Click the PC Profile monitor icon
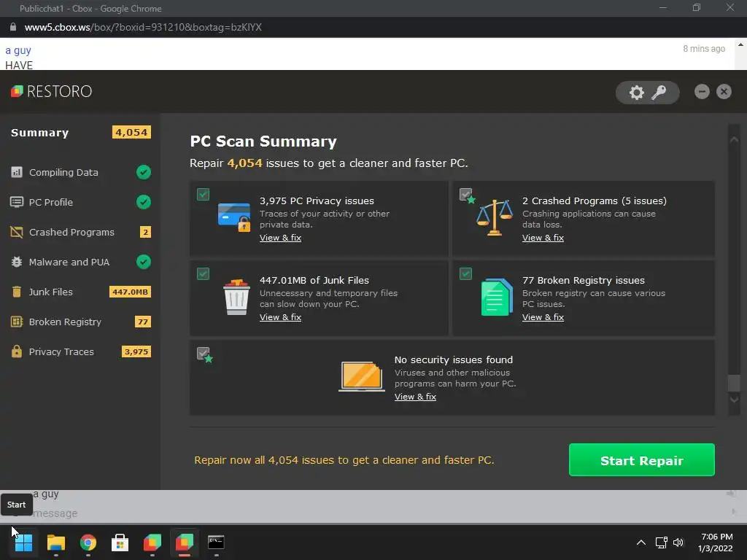747x560 pixels. tap(17, 202)
